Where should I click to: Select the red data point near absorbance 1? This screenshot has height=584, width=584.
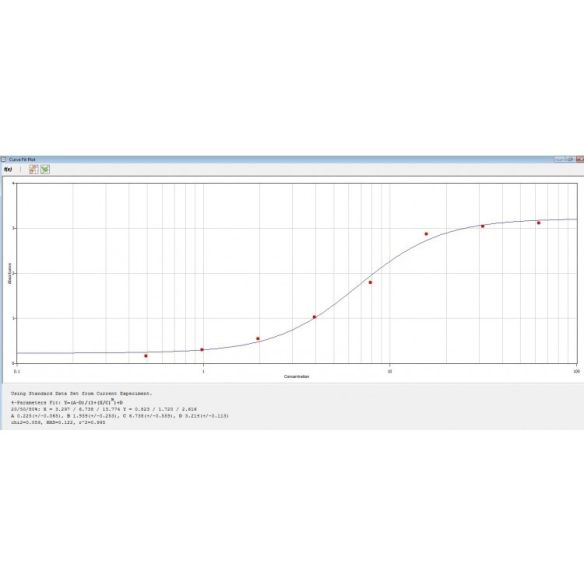314,317
